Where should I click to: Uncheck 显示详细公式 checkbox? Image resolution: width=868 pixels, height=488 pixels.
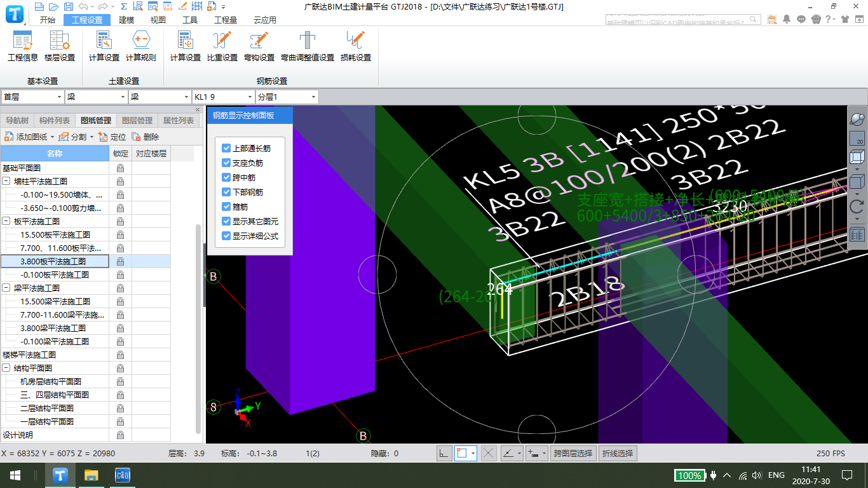[x=226, y=236]
